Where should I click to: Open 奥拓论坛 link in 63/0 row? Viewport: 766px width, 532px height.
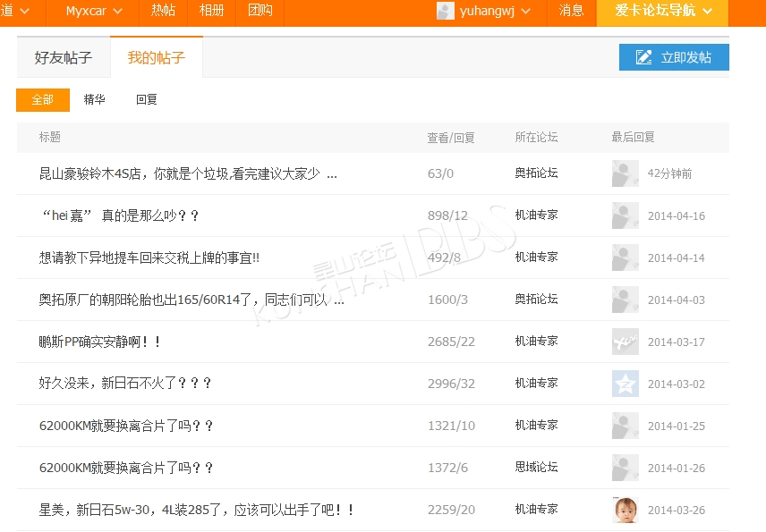tap(536, 173)
